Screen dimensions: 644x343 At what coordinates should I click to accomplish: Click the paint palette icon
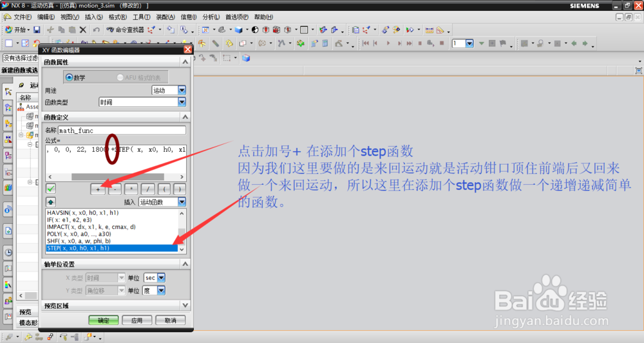(x=396, y=30)
